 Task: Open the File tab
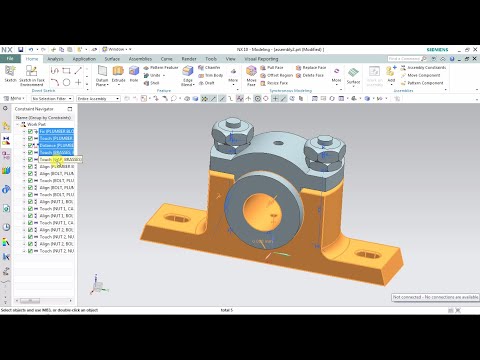[x=10, y=59]
